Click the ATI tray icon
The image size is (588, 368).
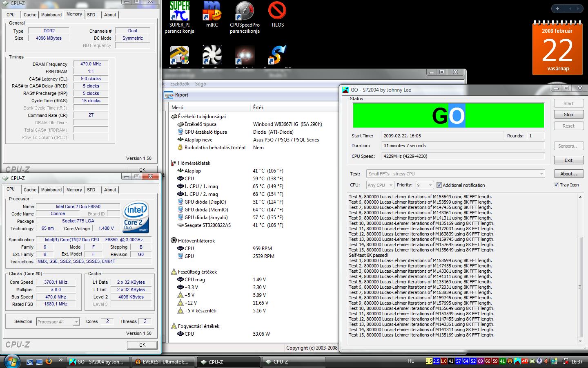[x=525, y=361]
